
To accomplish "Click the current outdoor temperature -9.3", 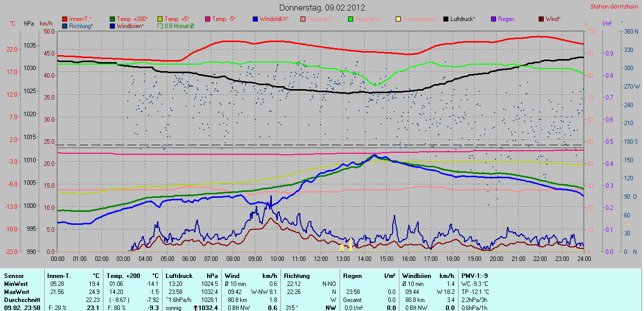I will pyautogui.click(x=153, y=308).
